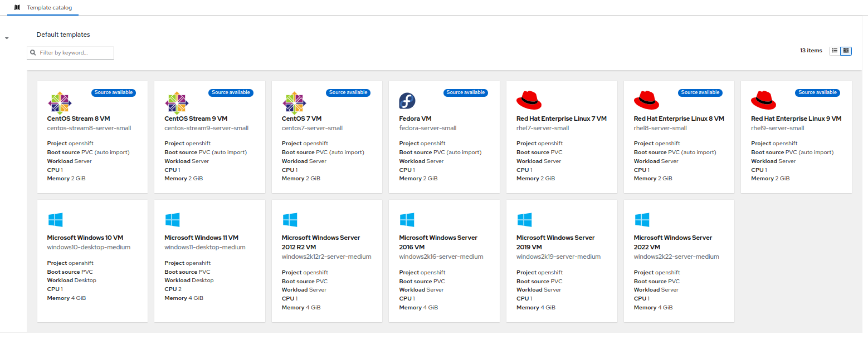The width and height of the screenshot is (868, 340).
Task: Click the Red Hat Enterprise Linux 9 logo
Action: pos(764,100)
